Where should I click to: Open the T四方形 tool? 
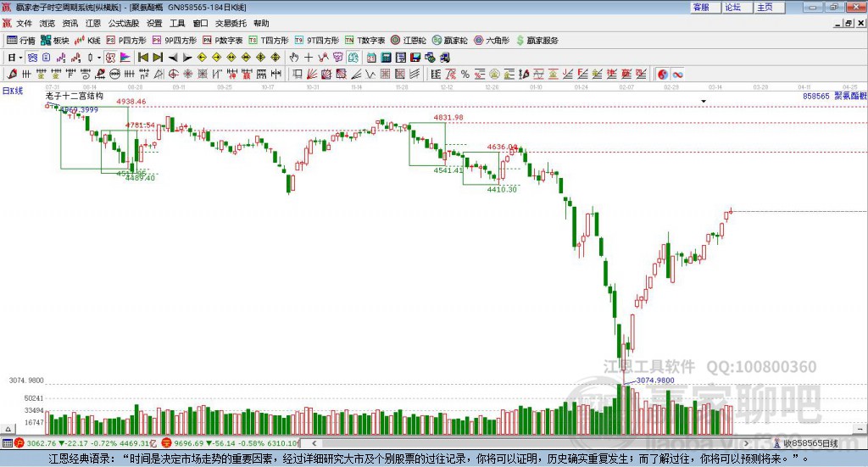(x=269, y=41)
